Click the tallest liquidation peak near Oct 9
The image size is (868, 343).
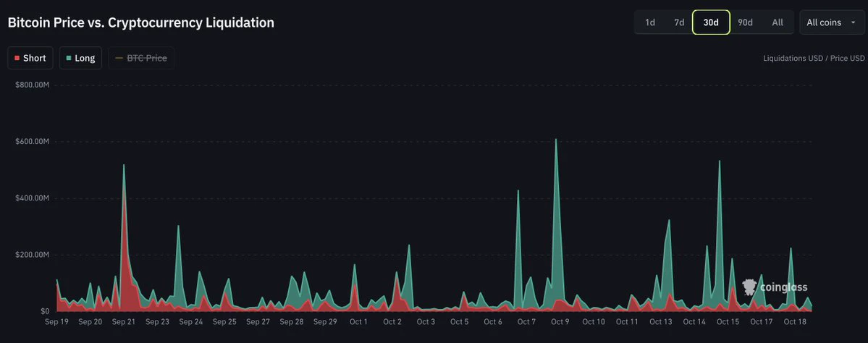556,140
